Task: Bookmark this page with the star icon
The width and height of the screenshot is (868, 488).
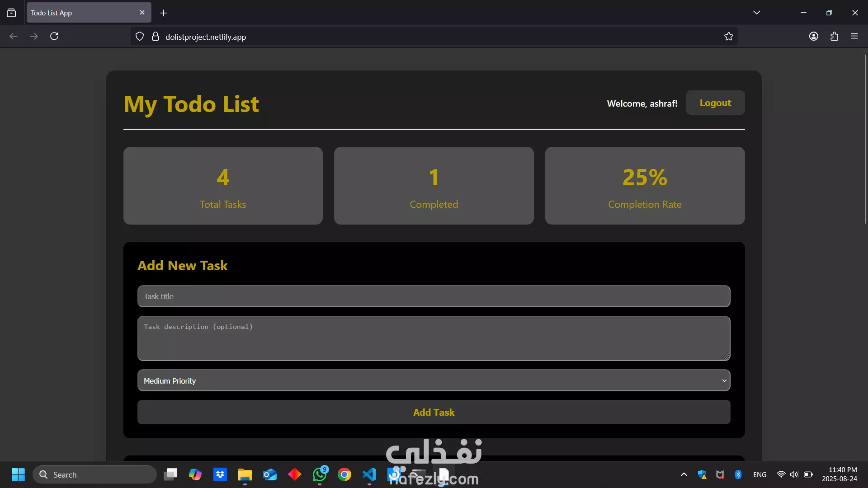Action: point(728,37)
